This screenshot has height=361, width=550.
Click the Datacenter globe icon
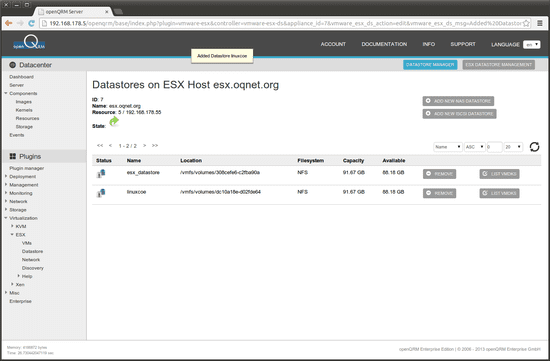click(x=13, y=65)
